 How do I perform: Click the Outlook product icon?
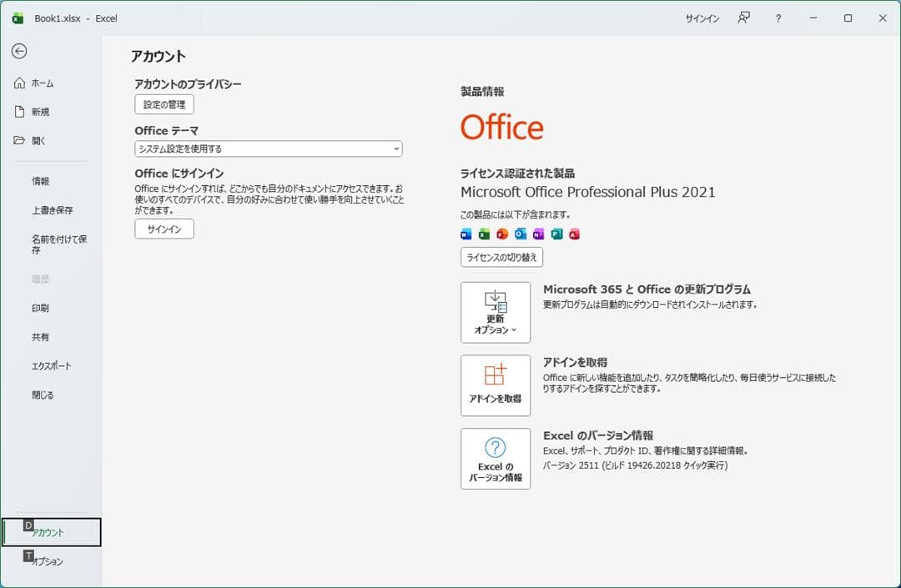(519, 234)
